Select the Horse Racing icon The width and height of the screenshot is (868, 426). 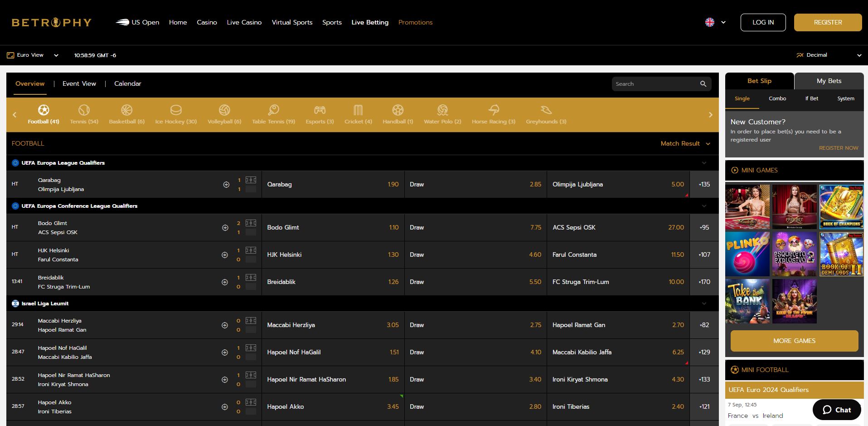click(x=494, y=110)
